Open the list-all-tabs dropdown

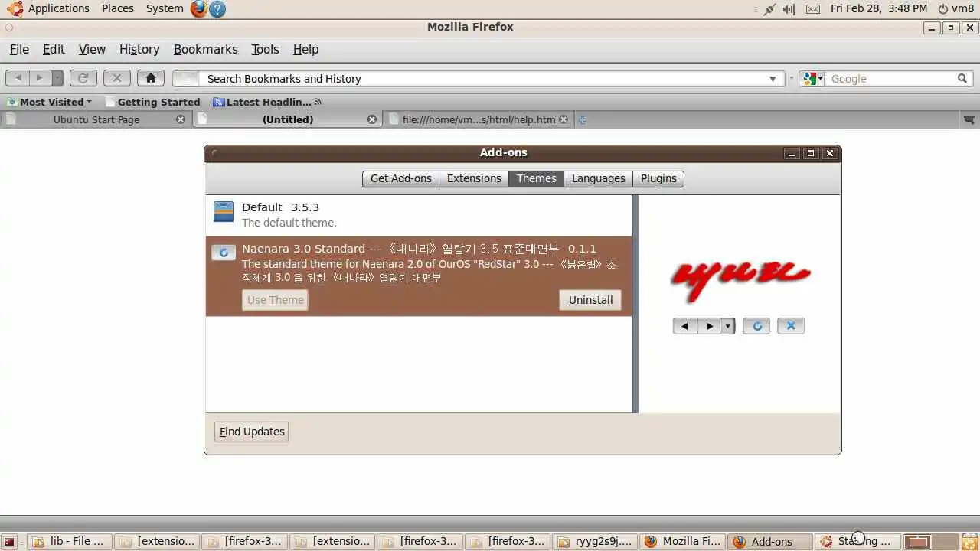[x=969, y=119]
